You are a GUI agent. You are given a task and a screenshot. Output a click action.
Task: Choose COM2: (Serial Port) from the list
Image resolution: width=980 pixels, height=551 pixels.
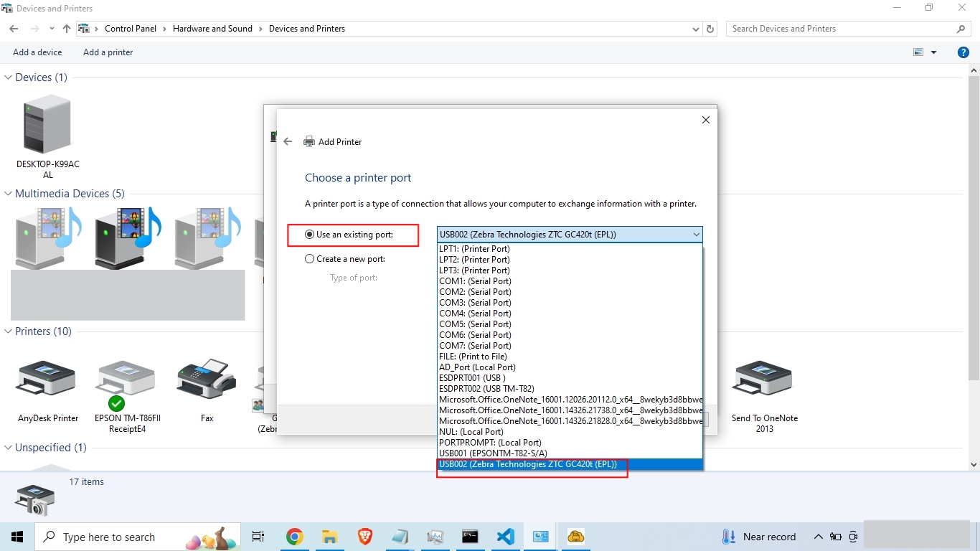tap(570, 292)
